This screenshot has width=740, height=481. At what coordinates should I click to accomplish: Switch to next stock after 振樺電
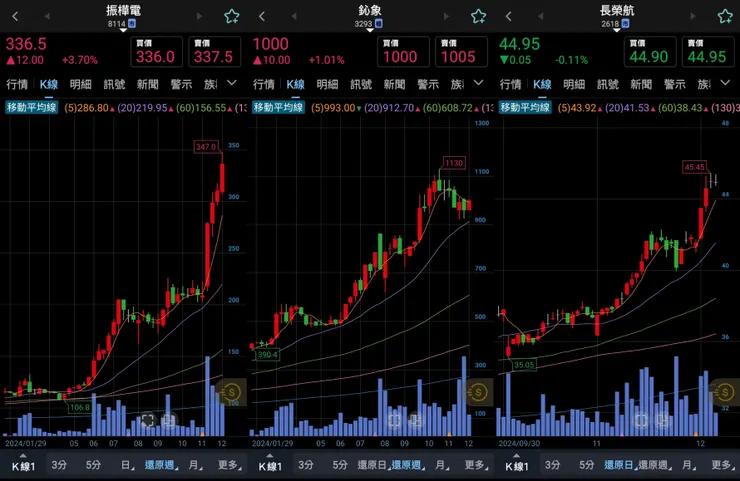(x=199, y=17)
